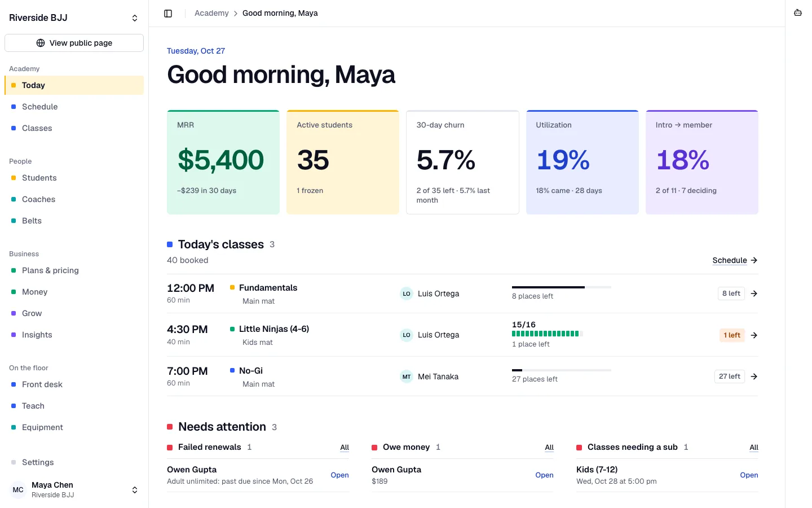Open Classes in the sidebar
812x508 pixels.
74,128
